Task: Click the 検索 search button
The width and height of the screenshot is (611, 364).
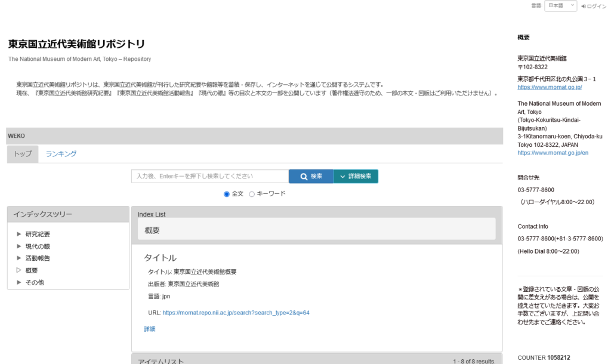Action: pyautogui.click(x=311, y=176)
